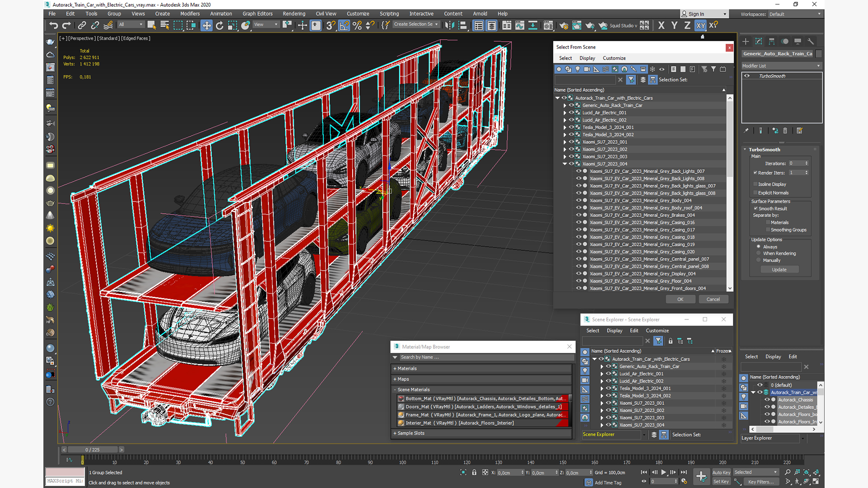
Task: Click the Mirror tool icon
Action: pyautogui.click(x=449, y=25)
